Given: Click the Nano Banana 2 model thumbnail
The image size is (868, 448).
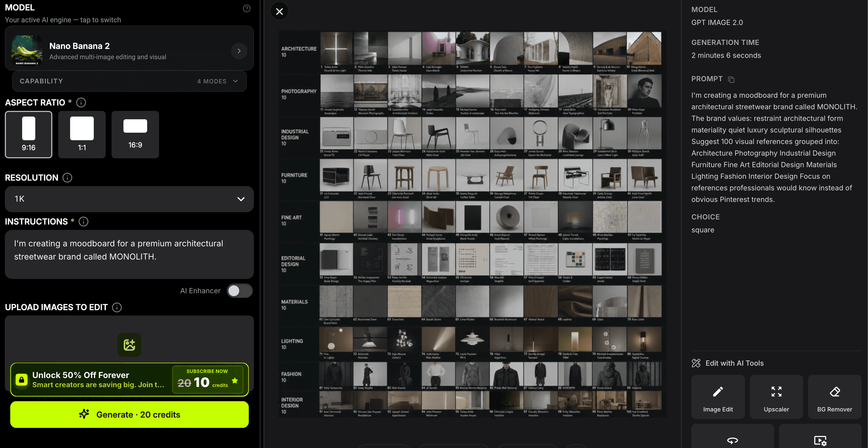Looking at the screenshot, I should coord(27,50).
